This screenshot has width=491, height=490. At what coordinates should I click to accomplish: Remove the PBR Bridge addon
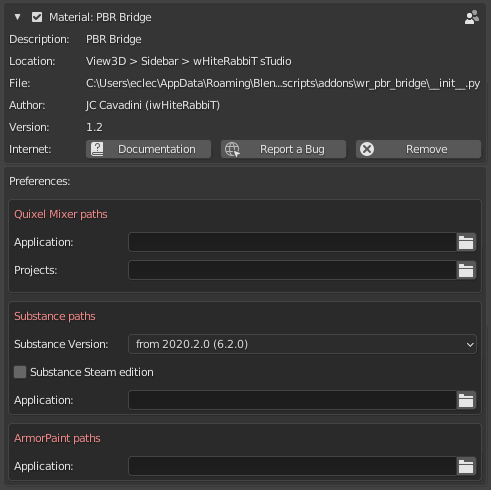tap(418, 149)
